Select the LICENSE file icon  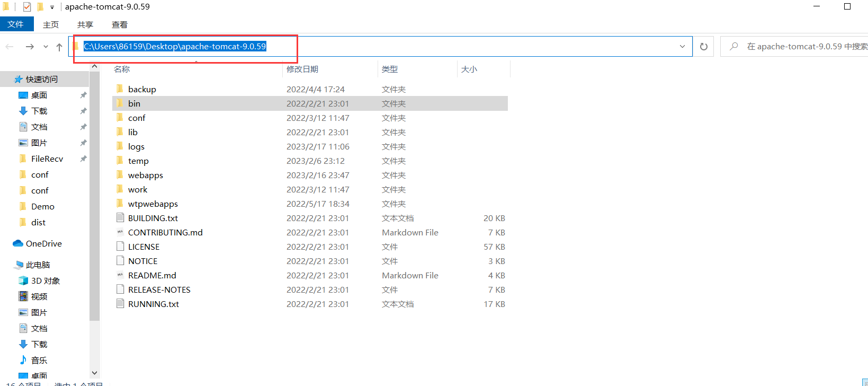point(120,247)
